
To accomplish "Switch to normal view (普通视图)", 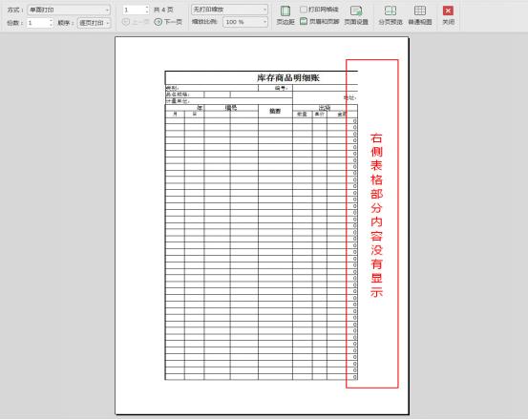I will pos(419,15).
